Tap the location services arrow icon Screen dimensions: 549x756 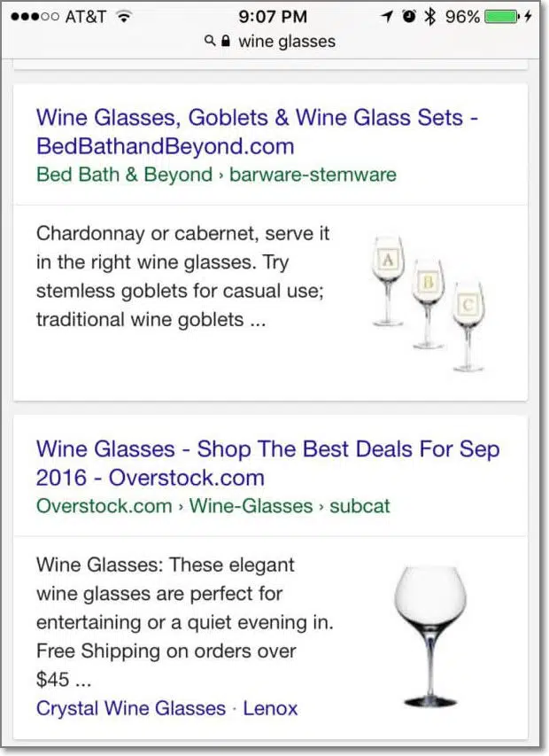[386, 17]
